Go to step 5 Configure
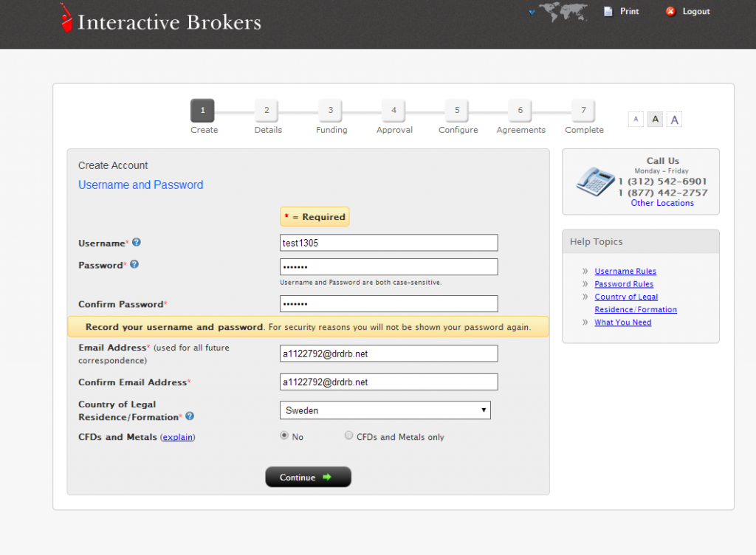 point(457,110)
